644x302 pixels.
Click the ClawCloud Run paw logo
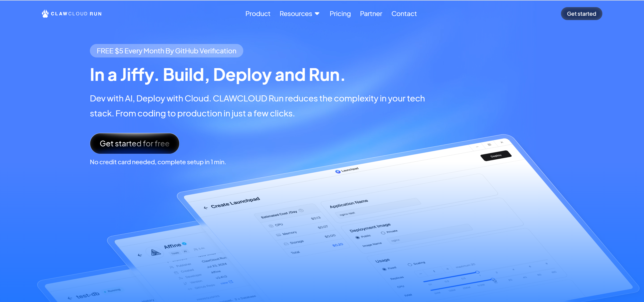pos(45,14)
